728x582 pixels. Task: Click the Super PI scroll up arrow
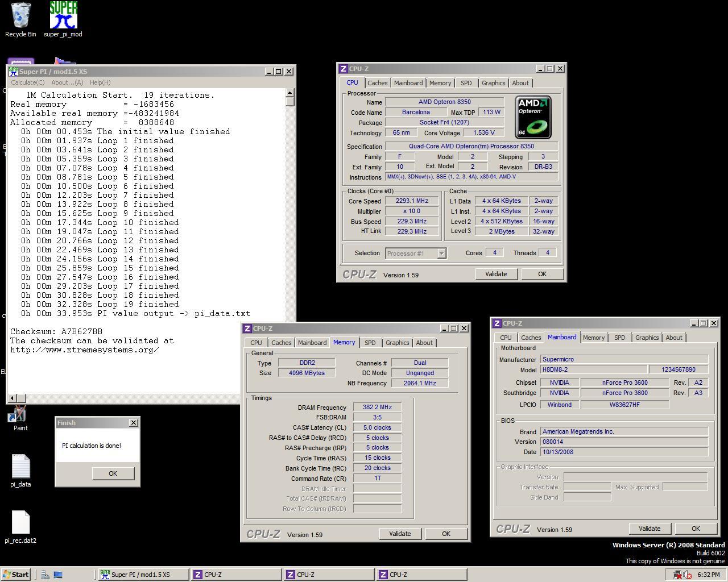290,93
